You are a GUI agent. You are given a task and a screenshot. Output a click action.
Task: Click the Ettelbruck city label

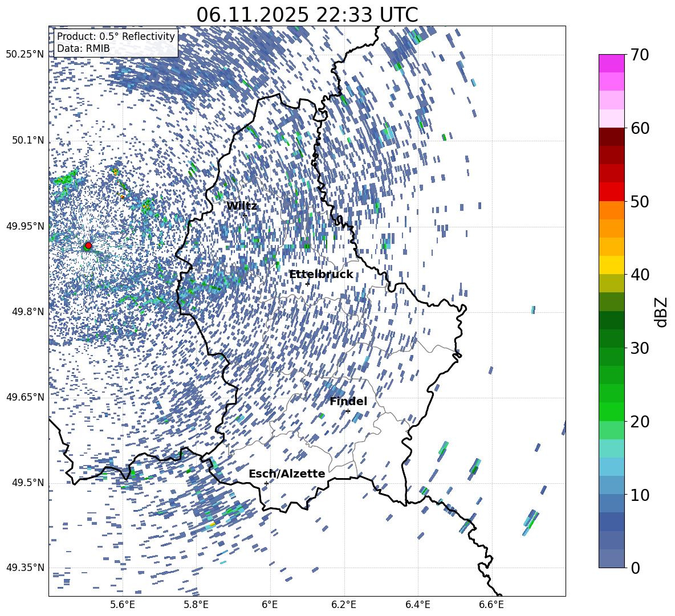tap(321, 274)
